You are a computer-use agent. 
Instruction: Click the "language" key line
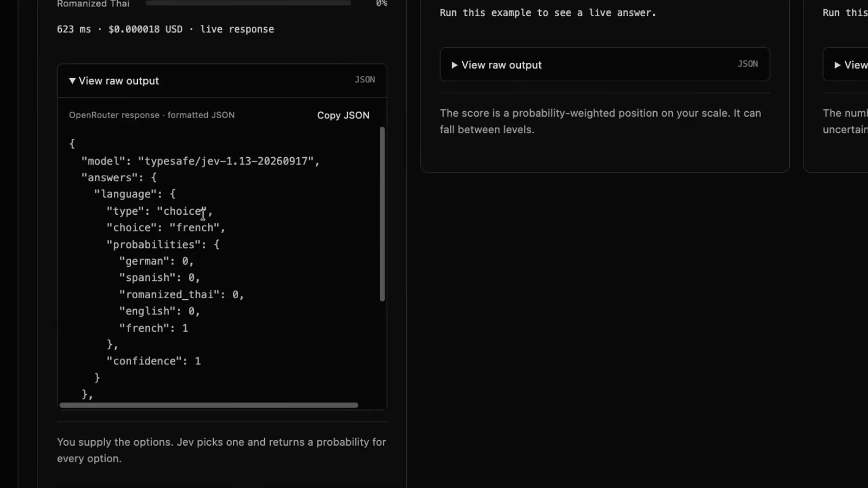click(x=135, y=194)
